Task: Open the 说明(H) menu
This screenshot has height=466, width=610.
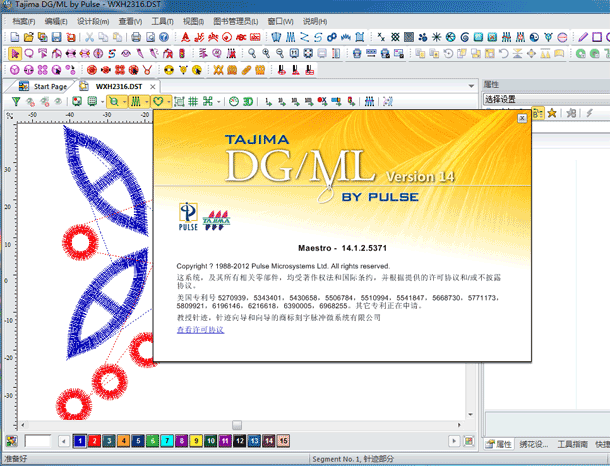Action: pyautogui.click(x=315, y=21)
